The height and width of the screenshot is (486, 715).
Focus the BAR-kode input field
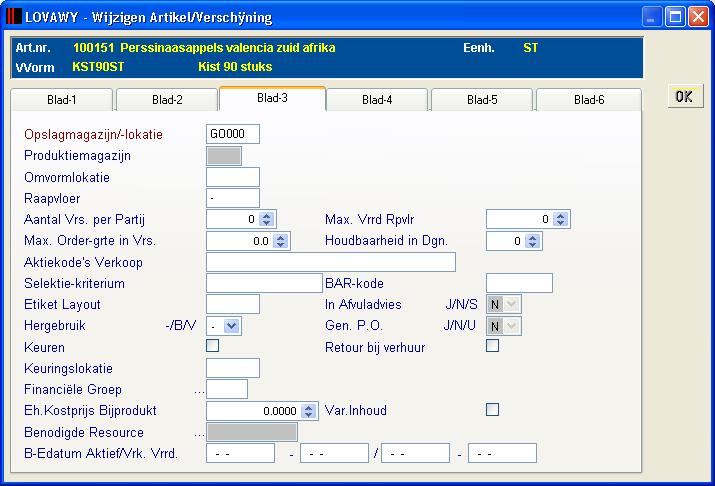[x=519, y=283]
